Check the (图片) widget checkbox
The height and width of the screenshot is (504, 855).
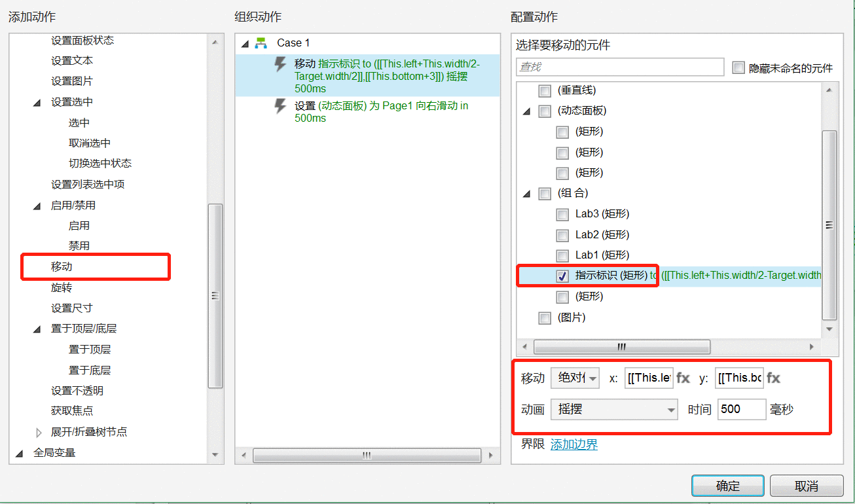(x=545, y=318)
